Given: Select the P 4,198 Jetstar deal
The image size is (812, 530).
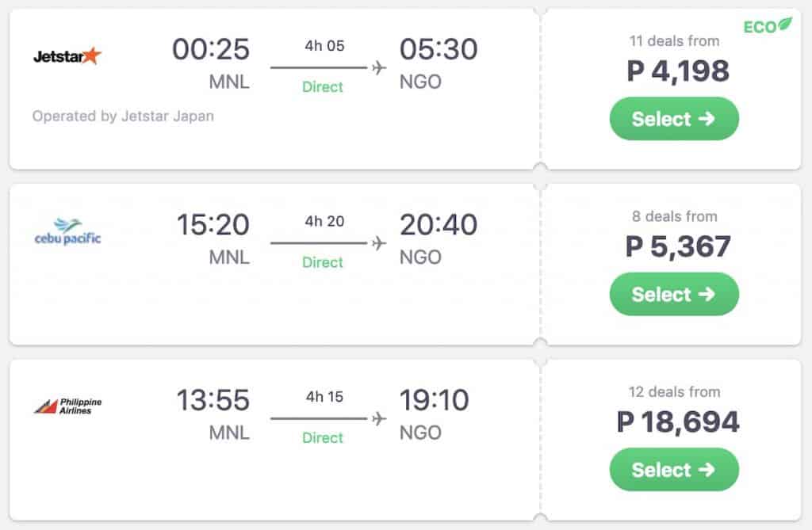Looking at the screenshot, I should click(x=674, y=119).
